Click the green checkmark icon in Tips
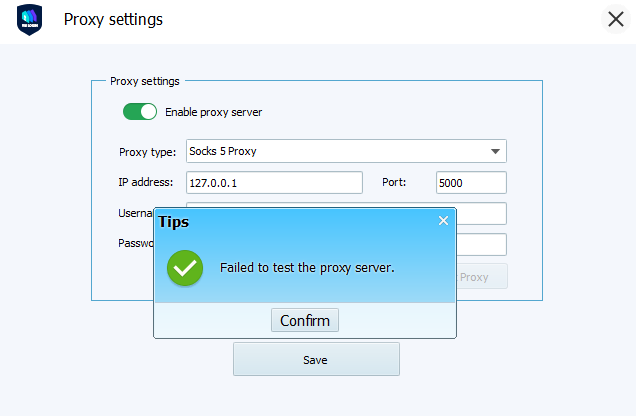The width and height of the screenshot is (636, 416). (x=184, y=268)
